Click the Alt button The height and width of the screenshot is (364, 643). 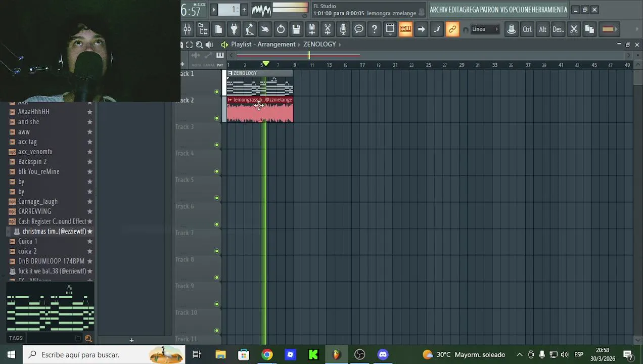click(x=542, y=29)
